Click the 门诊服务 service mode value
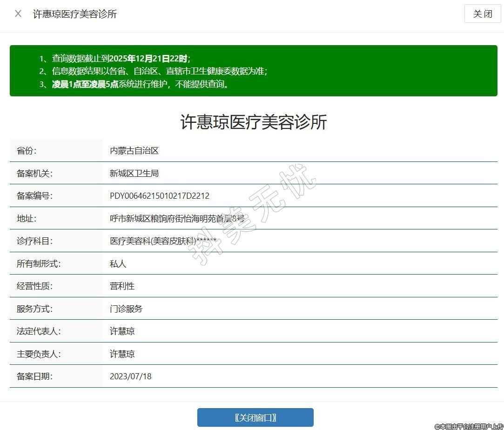This screenshot has width=504, height=430. coord(126,309)
